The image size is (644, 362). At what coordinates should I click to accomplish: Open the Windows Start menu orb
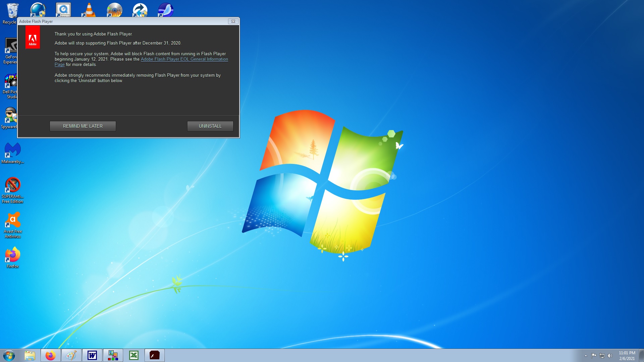click(x=9, y=355)
